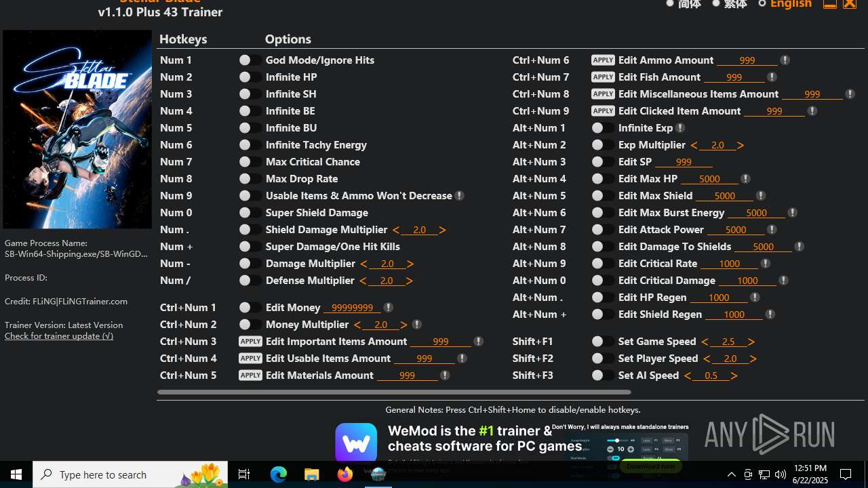Open info icon for Edit Shield Regen
The image size is (868, 488).
click(770, 314)
